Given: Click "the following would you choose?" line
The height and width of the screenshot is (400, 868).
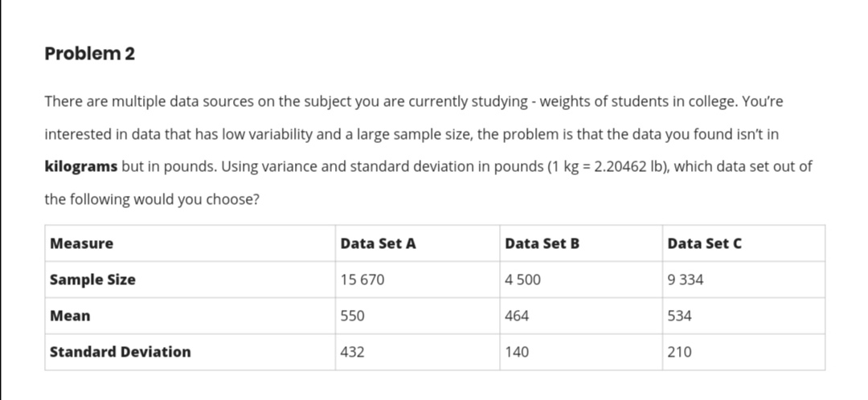Looking at the screenshot, I should pos(152,199).
